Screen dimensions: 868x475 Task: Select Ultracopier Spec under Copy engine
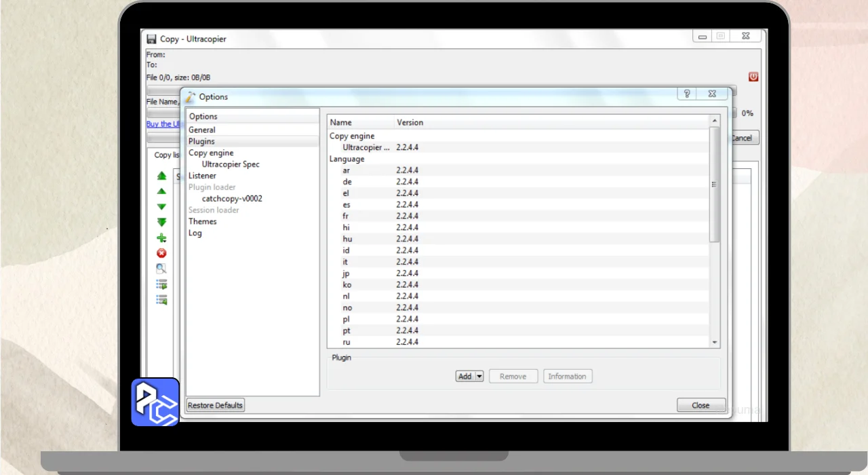click(231, 164)
